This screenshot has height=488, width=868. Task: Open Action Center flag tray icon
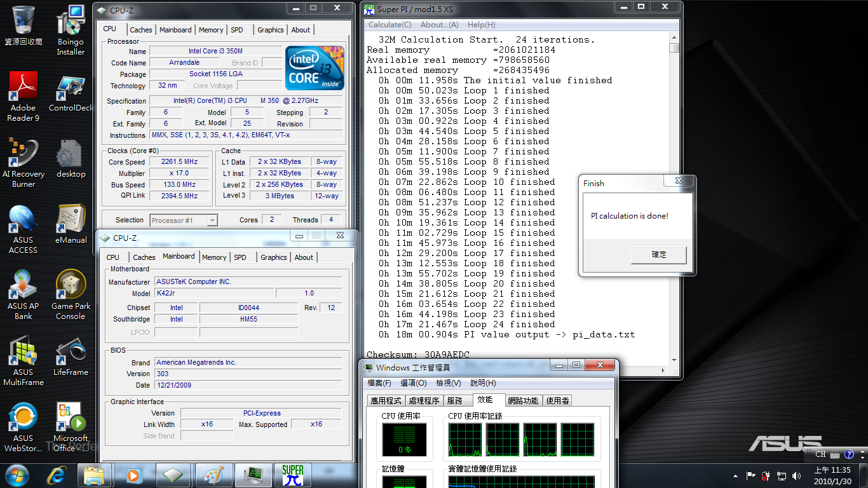[x=750, y=475]
